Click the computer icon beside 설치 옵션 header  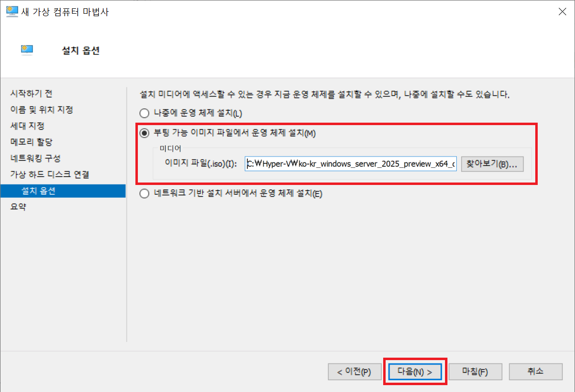[27, 50]
